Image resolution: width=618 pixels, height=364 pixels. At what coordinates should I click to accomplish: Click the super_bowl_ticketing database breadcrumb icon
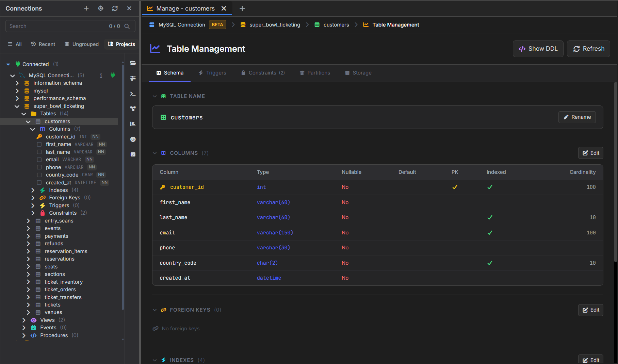[x=243, y=25]
